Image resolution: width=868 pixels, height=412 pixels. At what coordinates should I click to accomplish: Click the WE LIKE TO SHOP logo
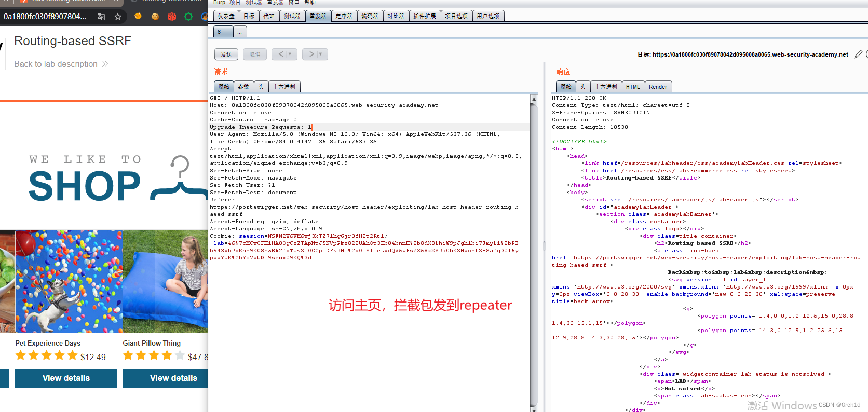pos(118,178)
